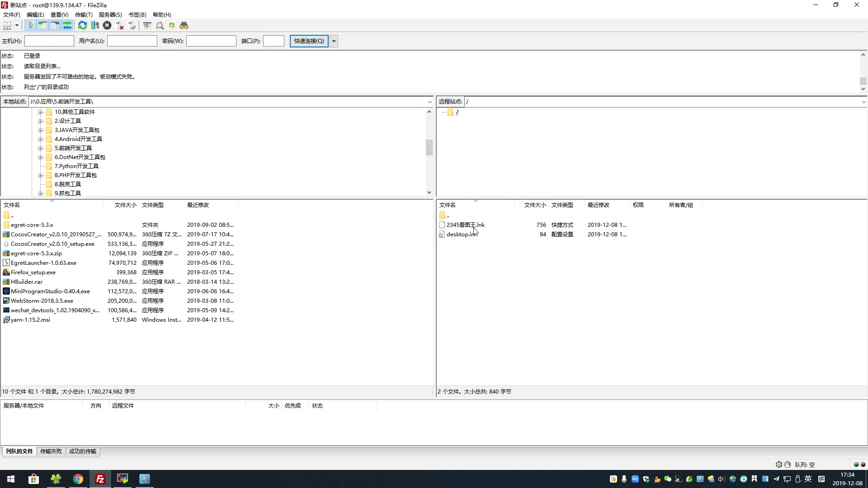Cancel current operation icon
Viewport: 868px width, 488px height.
coord(107,26)
